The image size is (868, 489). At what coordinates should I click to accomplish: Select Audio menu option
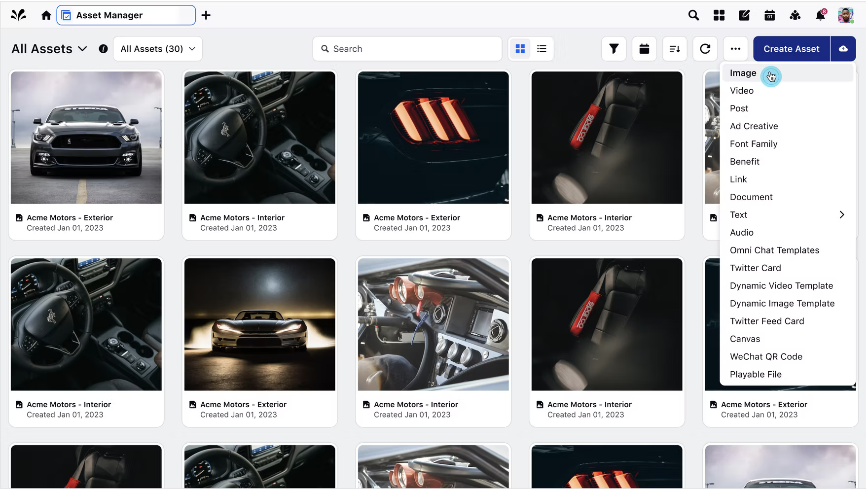point(788,233)
